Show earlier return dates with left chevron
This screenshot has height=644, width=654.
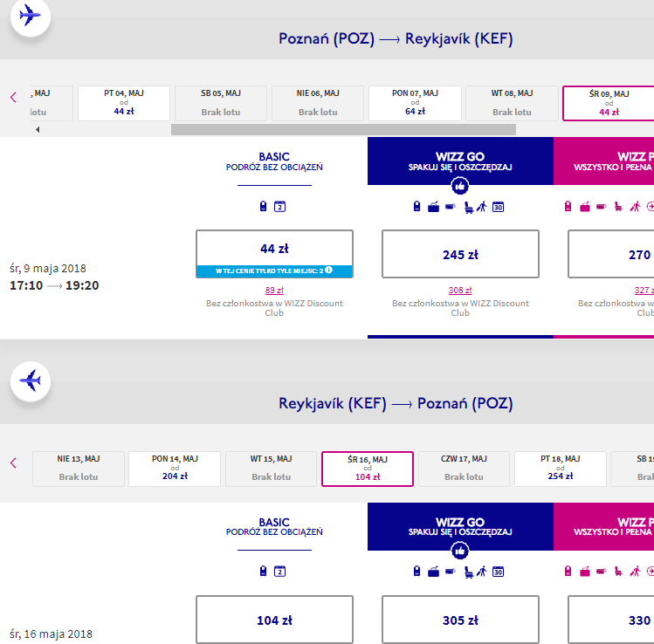click(13, 462)
